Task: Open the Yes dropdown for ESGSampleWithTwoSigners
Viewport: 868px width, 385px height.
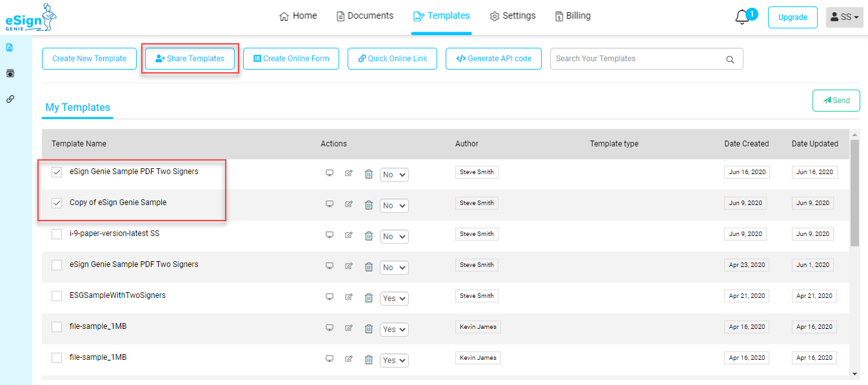Action: click(394, 299)
